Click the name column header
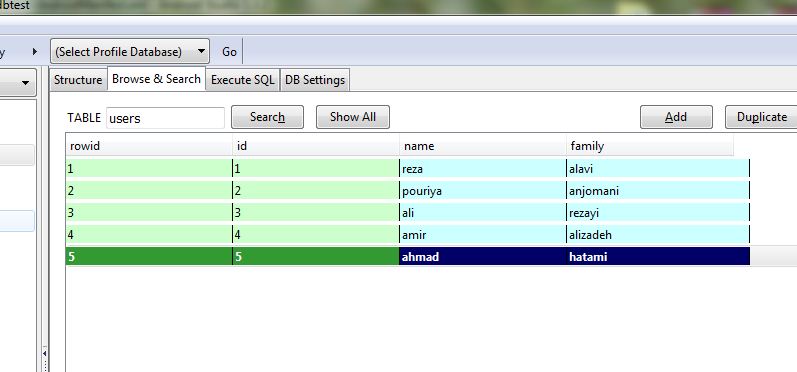This screenshot has height=372, width=797. pyautogui.click(x=482, y=145)
